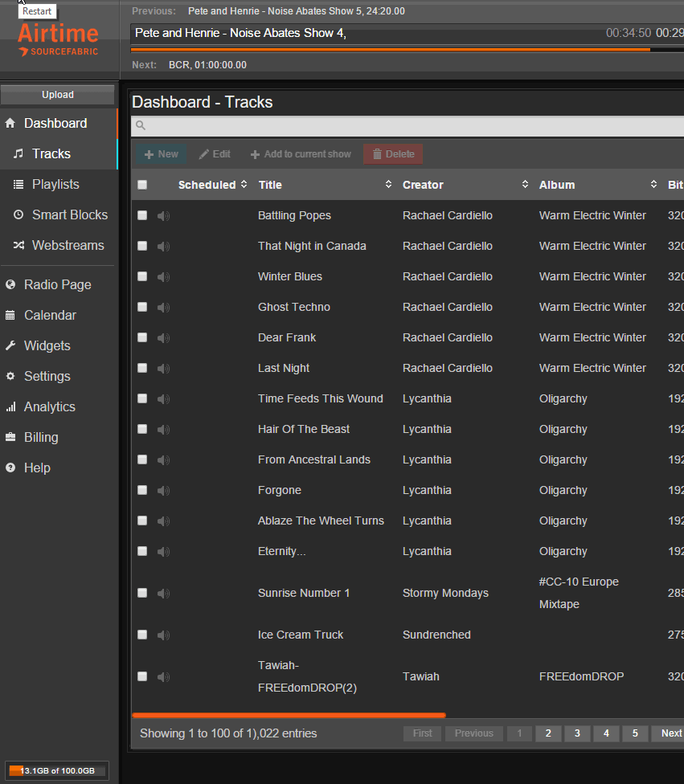Select the Sunrise Number 1 title

pyautogui.click(x=304, y=594)
